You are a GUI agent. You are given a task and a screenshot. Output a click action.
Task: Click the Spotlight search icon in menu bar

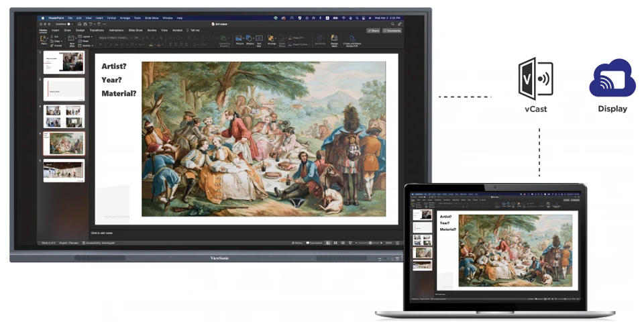tap(358, 18)
